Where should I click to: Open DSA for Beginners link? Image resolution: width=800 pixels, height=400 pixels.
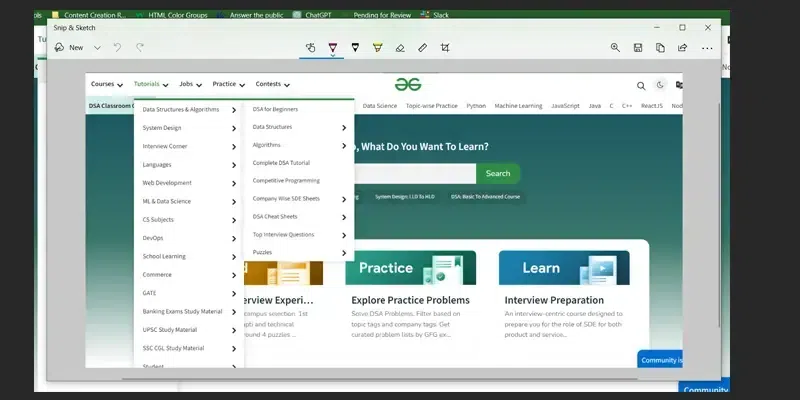[x=275, y=109]
